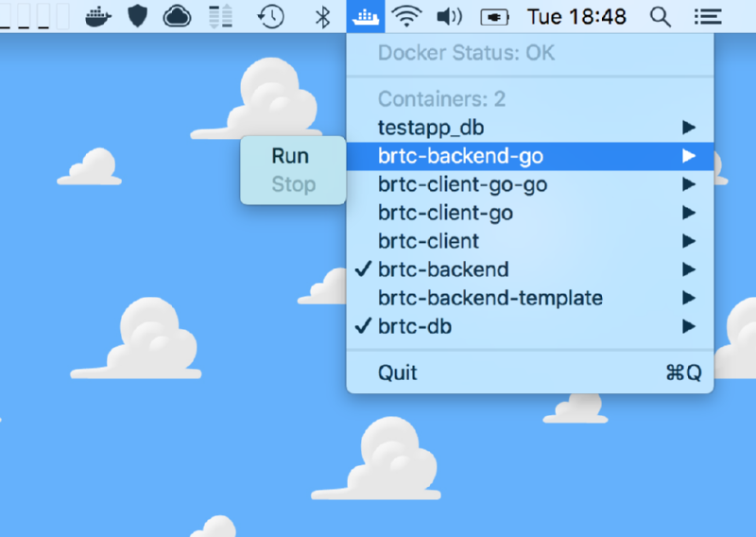Expand submenu arrow for brtc-client-go
756x537 pixels.
689,213
